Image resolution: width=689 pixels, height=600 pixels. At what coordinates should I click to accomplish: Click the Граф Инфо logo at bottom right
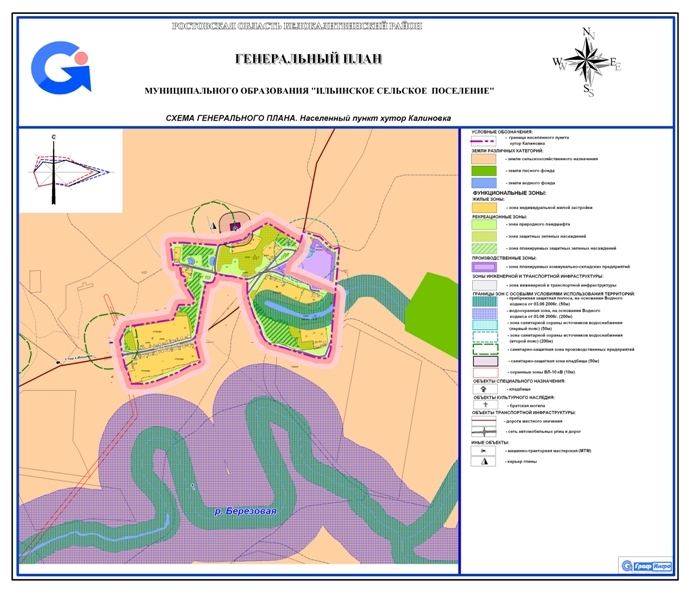coord(646,565)
